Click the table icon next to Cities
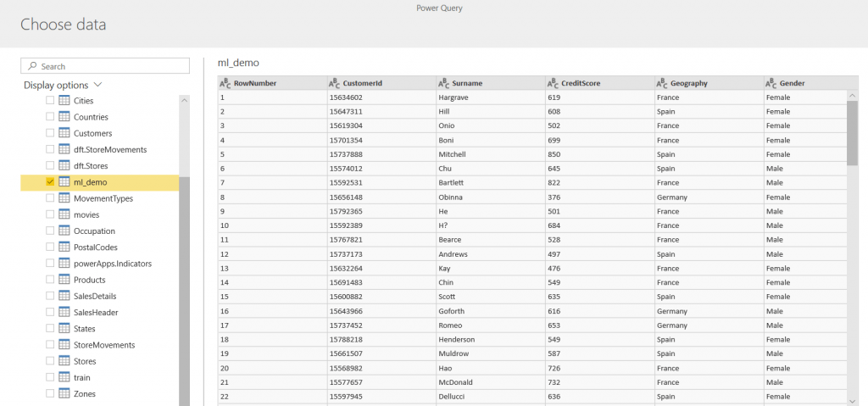The image size is (868, 406). [x=64, y=101]
